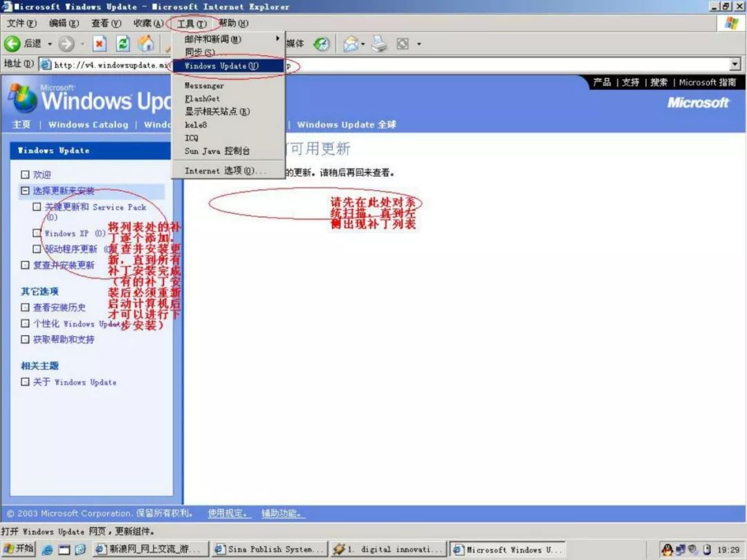Viewport: 747px width, 560px height.
Task: Click the 开始 Start button
Action: coord(19,549)
